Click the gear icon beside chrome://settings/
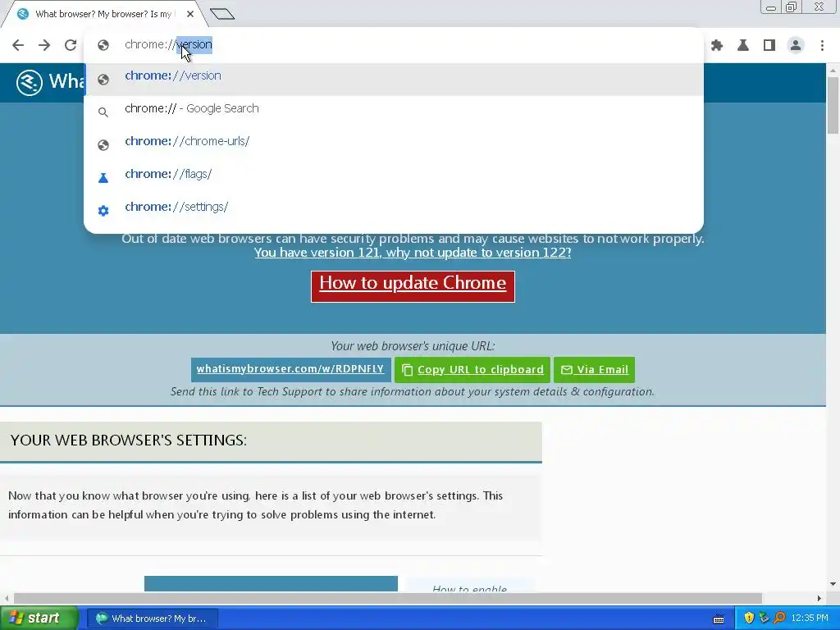Viewport: 840px width, 630px height. pyautogui.click(x=103, y=211)
